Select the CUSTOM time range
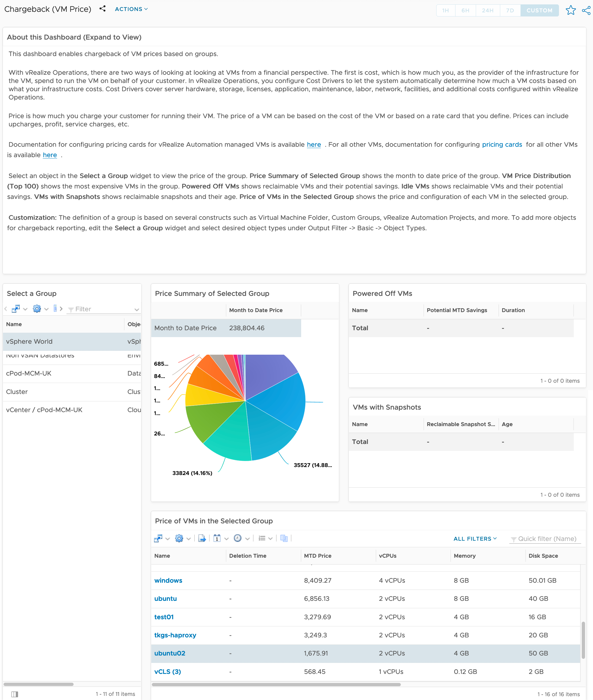593x700 pixels. tap(539, 10)
